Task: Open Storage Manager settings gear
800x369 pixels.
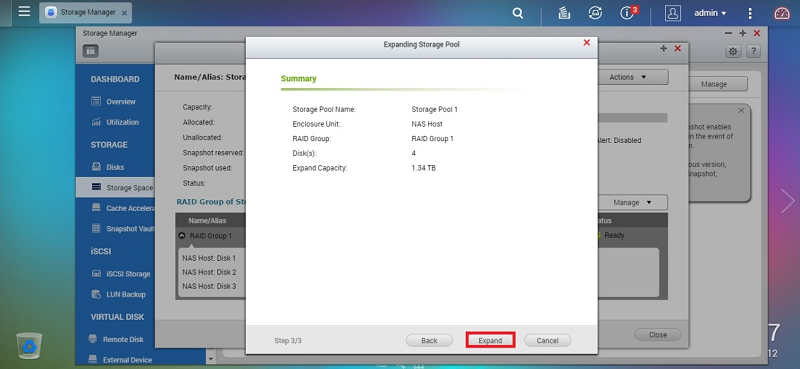Action: click(x=733, y=51)
